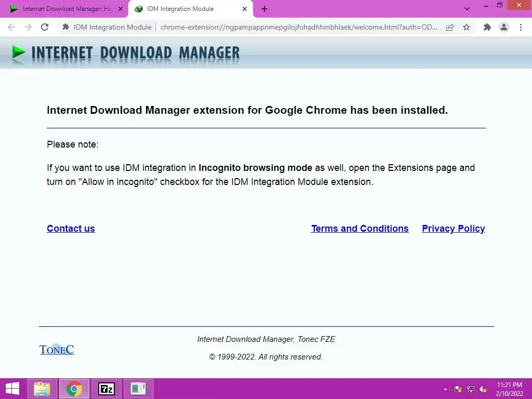Go back to previous page

coord(11,27)
